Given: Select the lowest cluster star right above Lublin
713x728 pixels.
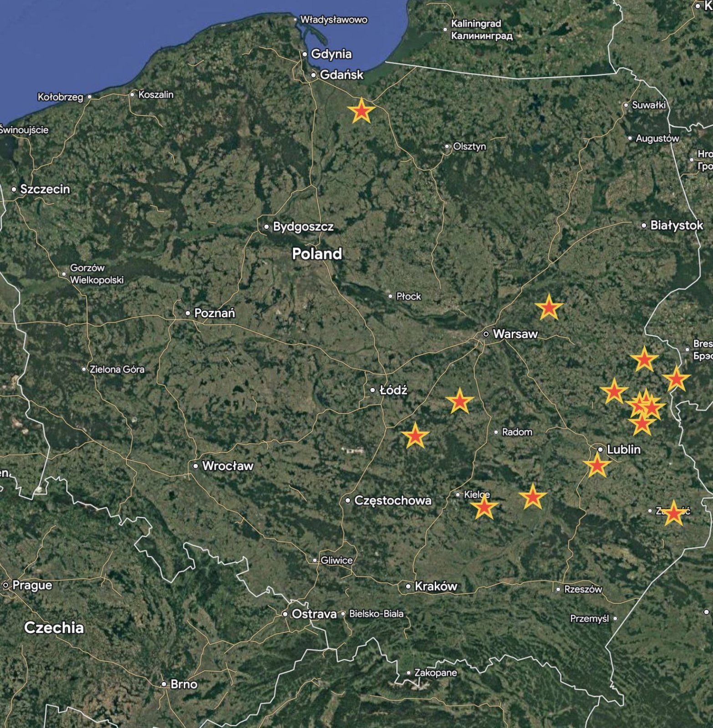Looking at the screenshot, I should click(642, 424).
